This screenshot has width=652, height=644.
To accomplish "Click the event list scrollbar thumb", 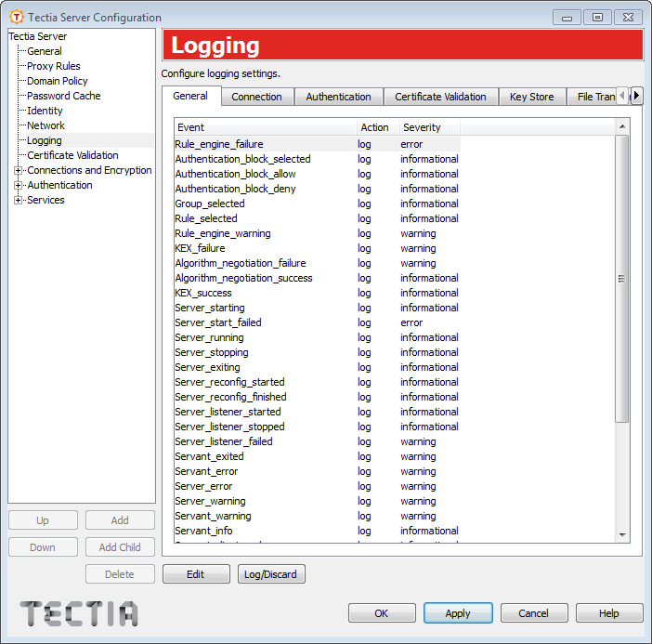I will (x=621, y=279).
